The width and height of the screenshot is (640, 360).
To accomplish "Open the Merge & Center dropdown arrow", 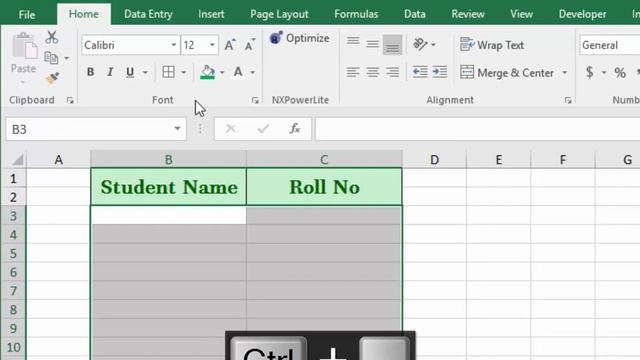I will [565, 73].
